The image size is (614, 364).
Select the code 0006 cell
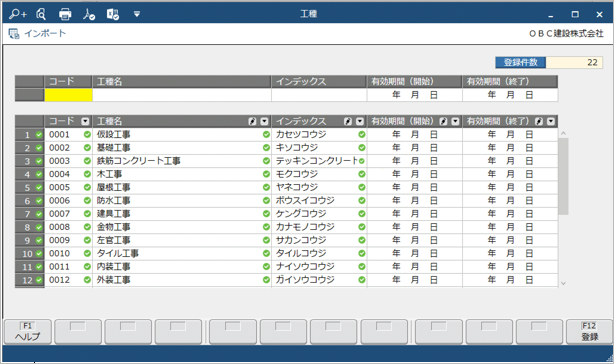[x=69, y=200]
